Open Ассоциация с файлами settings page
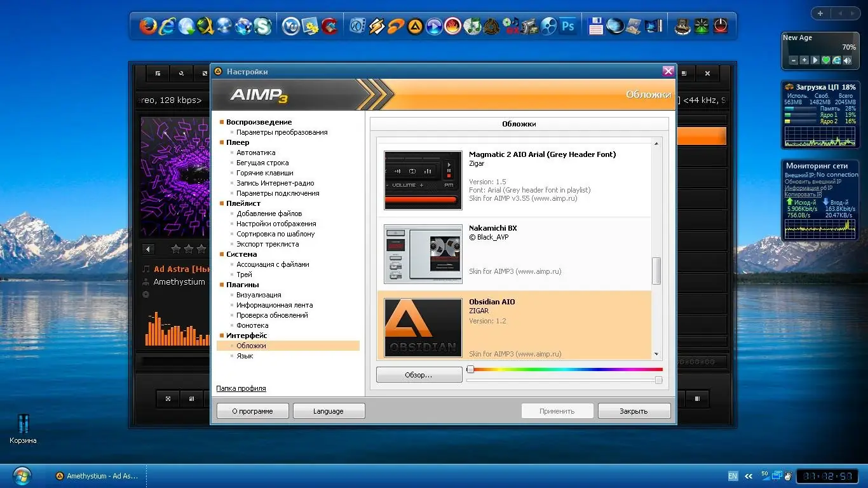Viewport: 868px width, 488px height. click(x=273, y=264)
